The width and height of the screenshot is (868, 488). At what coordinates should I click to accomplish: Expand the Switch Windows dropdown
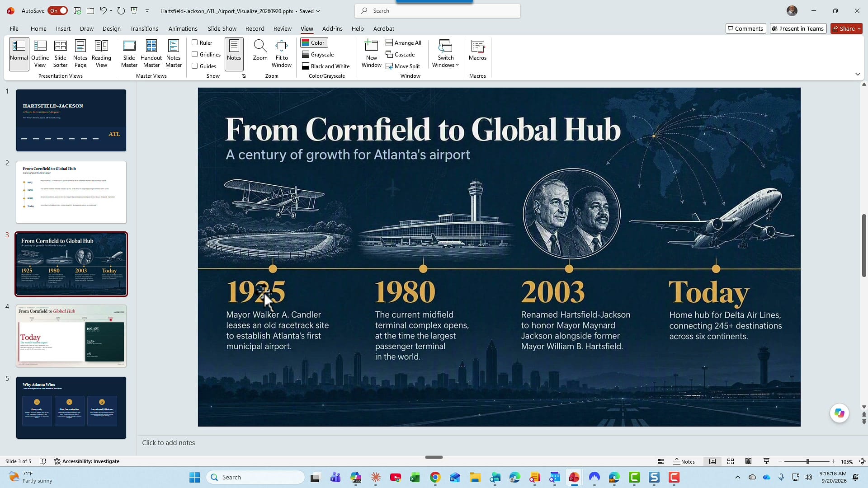(x=445, y=65)
